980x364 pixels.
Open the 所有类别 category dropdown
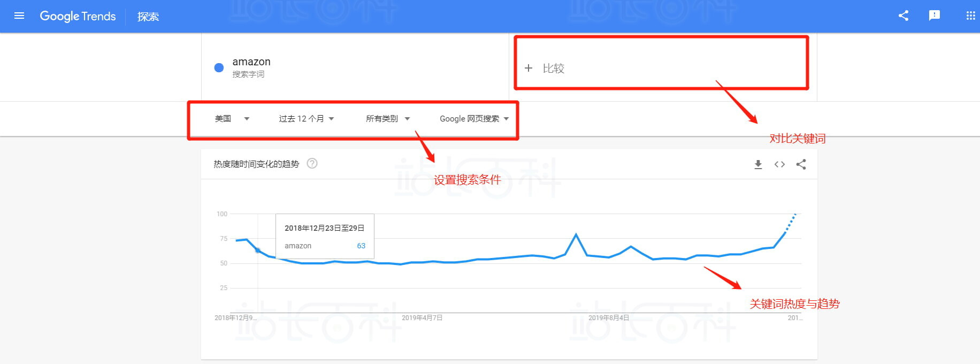tap(388, 119)
